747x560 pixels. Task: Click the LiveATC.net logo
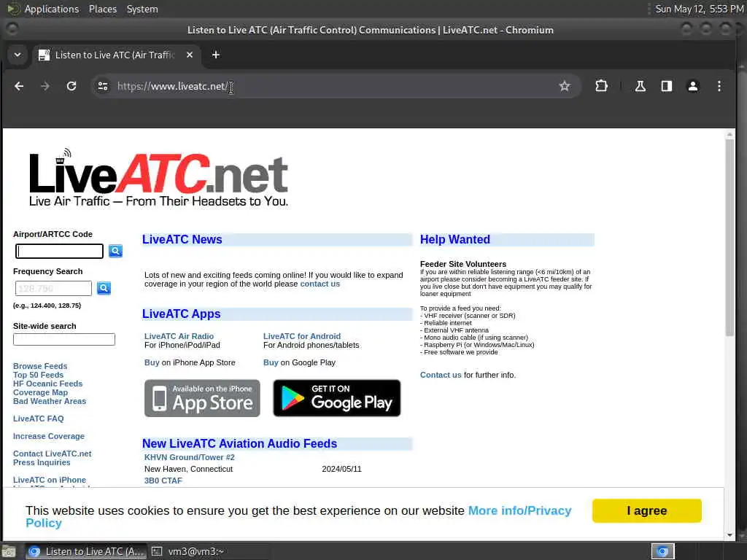[158, 178]
